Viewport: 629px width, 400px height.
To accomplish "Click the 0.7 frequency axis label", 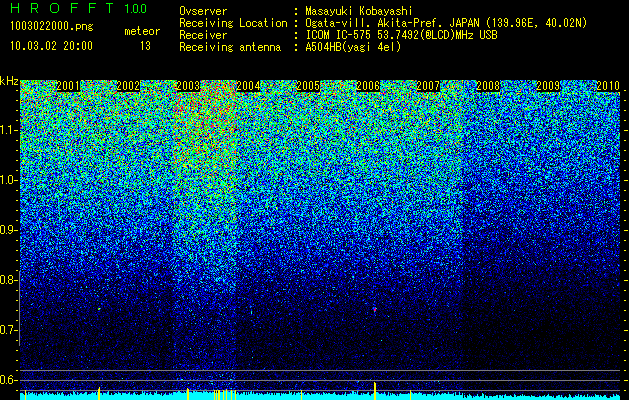I will click(9, 330).
